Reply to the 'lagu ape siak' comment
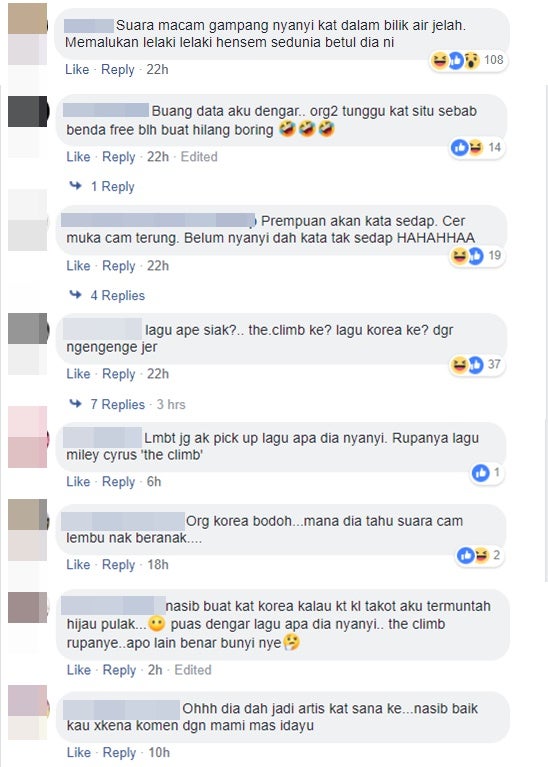The height and width of the screenshot is (767, 548). coord(118,374)
